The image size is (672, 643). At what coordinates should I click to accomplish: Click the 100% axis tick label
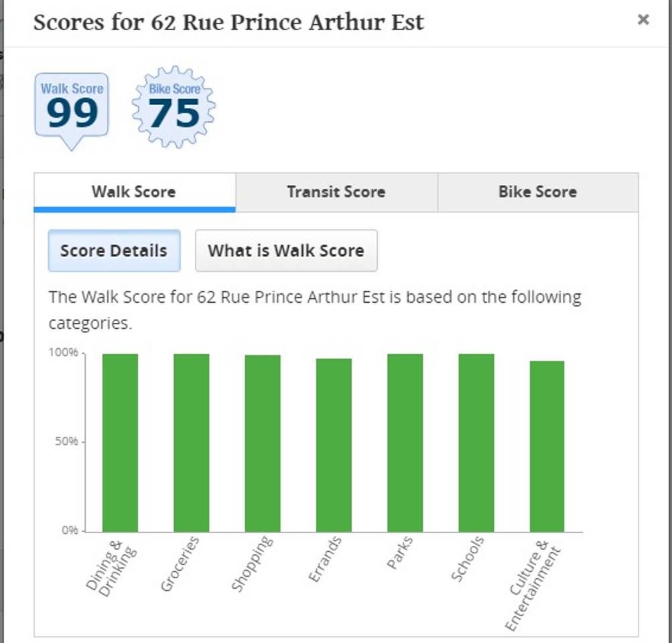click(64, 352)
